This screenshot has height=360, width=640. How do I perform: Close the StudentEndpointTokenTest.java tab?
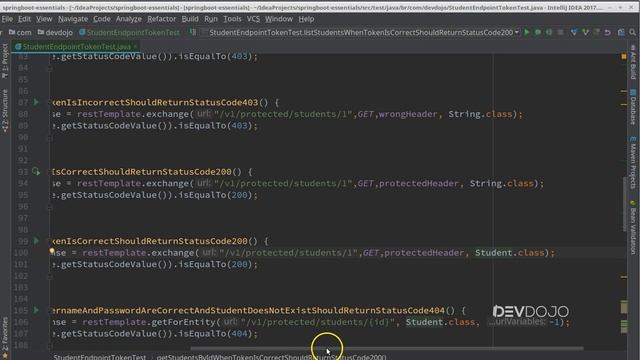135,47
